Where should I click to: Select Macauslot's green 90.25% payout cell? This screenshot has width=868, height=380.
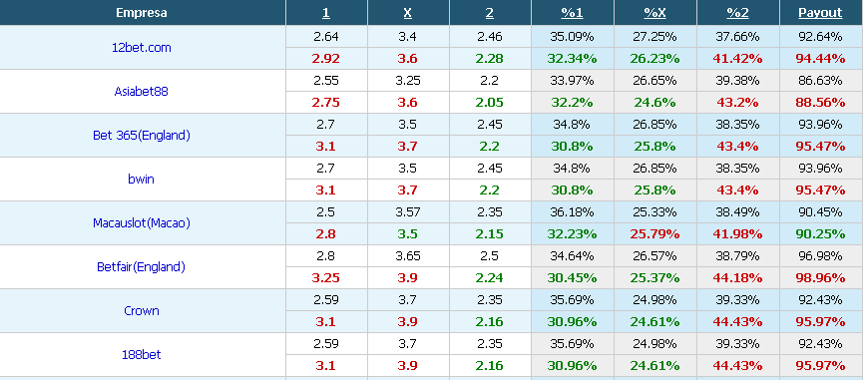coord(820,234)
